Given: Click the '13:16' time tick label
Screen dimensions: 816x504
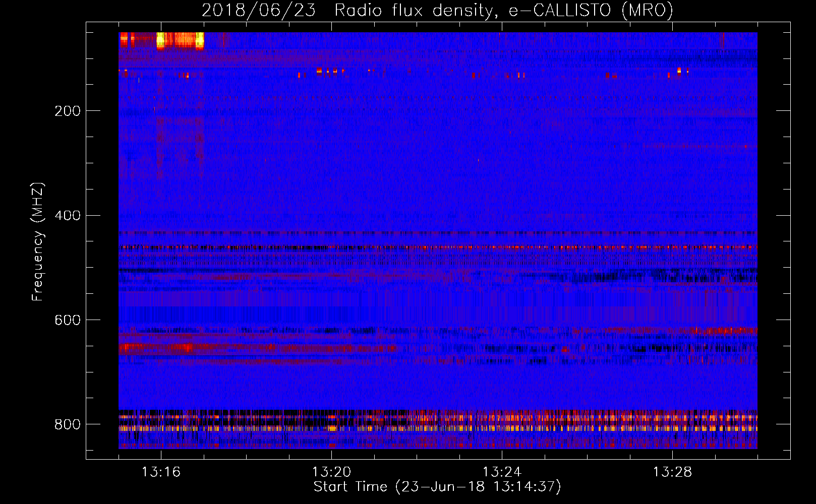Looking at the screenshot, I should click(161, 472).
